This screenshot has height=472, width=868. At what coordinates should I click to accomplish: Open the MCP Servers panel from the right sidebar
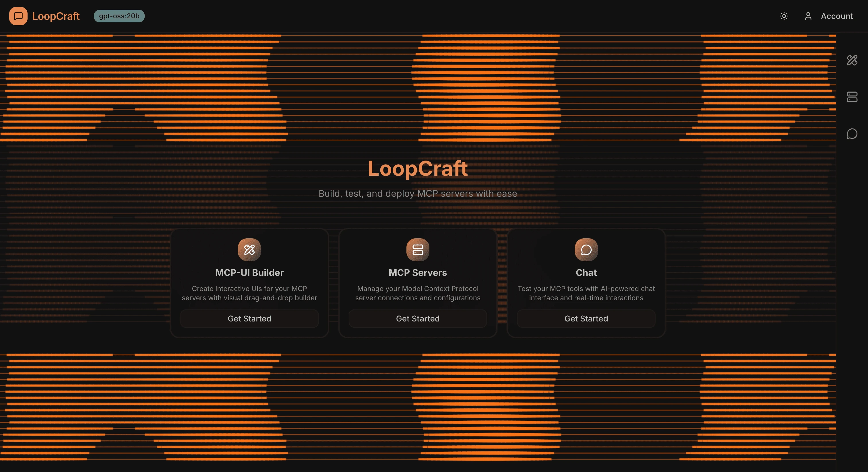[852, 97]
